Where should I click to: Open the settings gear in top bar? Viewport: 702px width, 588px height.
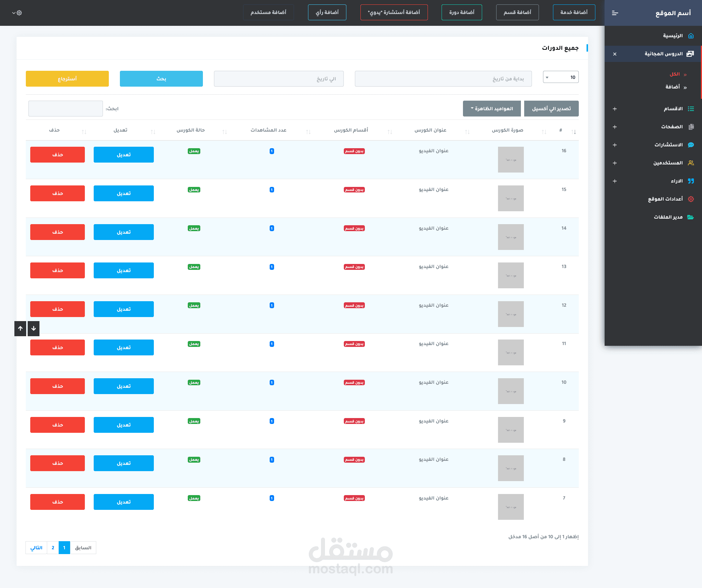20,13
